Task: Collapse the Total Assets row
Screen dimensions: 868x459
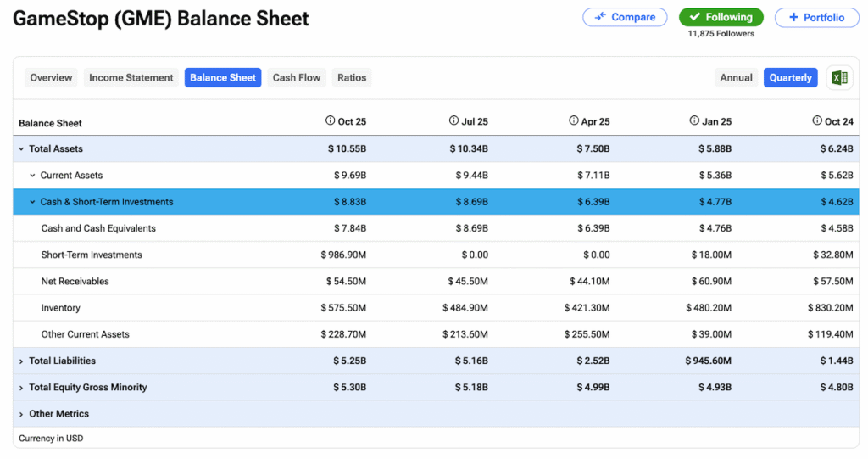Action: click(21, 148)
